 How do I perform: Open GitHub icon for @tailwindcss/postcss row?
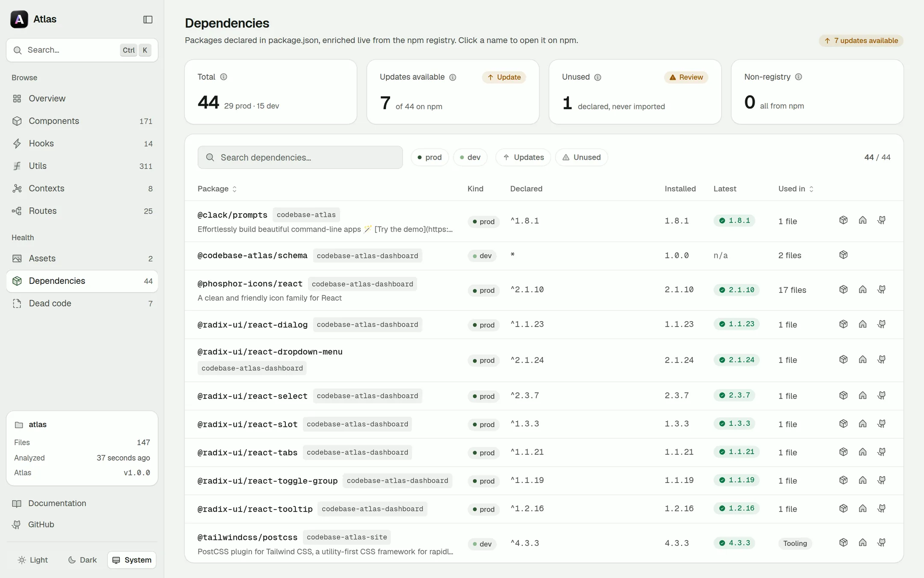pos(882,543)
